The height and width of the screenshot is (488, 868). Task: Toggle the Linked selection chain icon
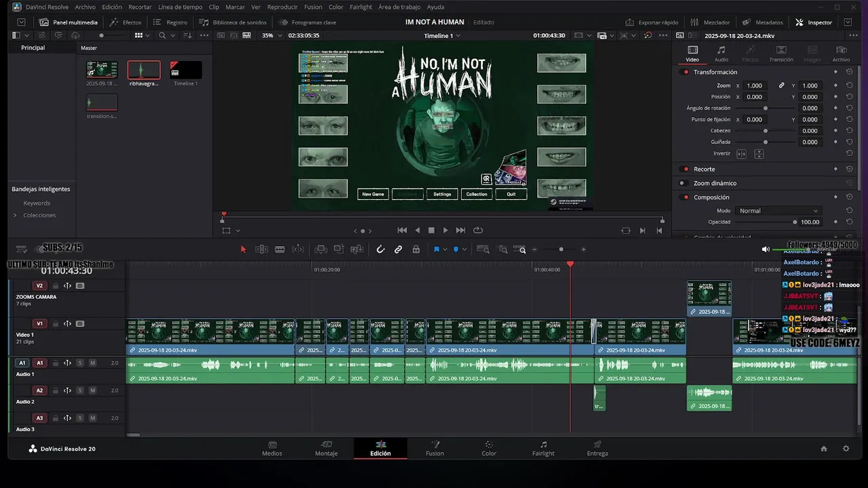398,249
